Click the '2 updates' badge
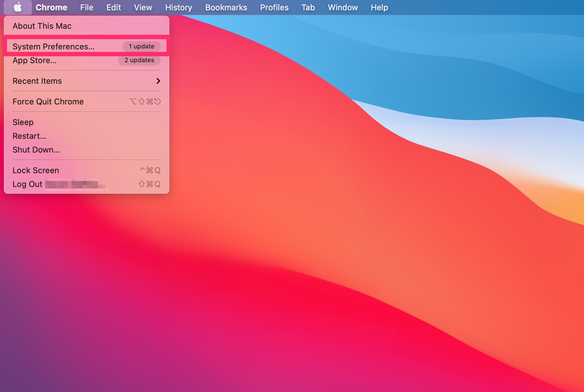The width and height of the screenshot is (584, 392). click(x=139, y=60)
